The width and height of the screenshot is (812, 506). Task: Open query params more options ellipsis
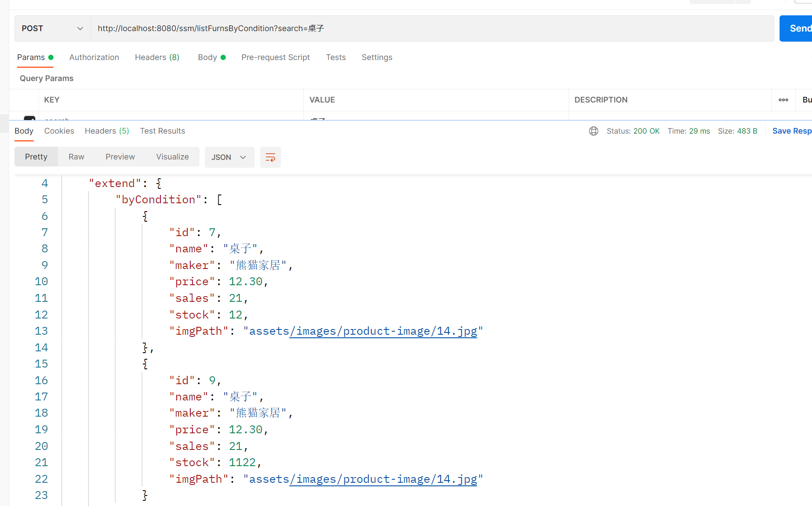point(784,100)
